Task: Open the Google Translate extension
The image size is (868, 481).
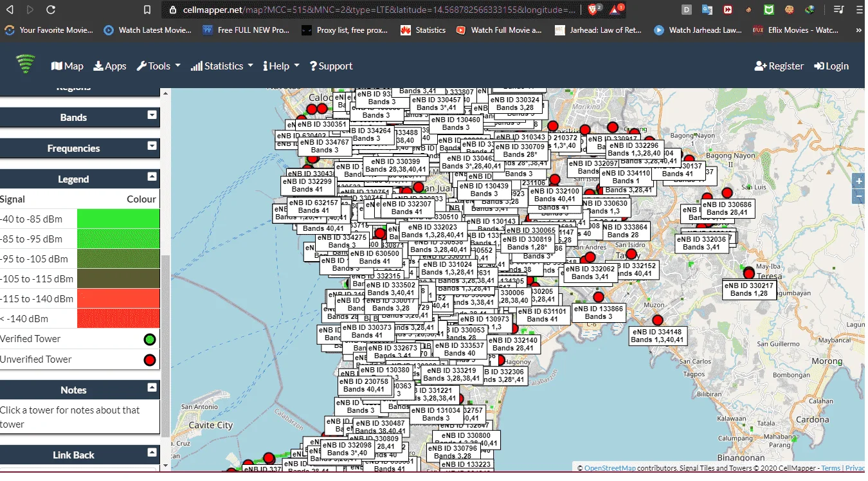Action: [707, 10]
